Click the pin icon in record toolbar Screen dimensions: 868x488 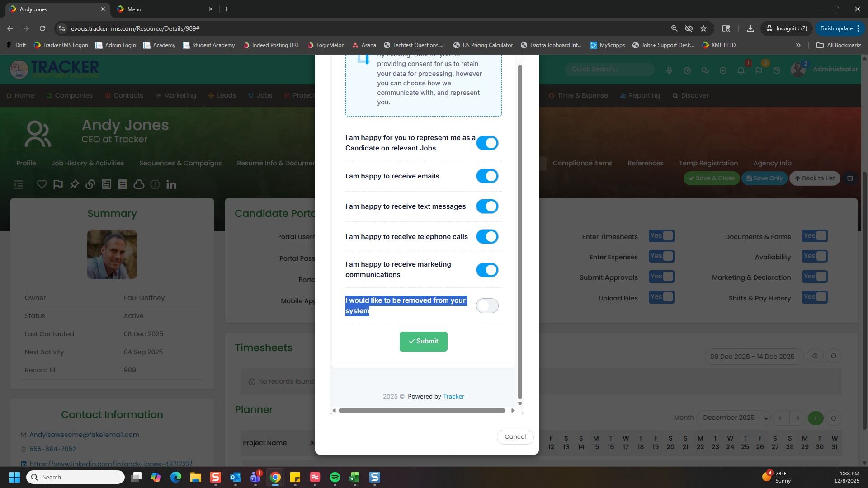click(x=74, y=184)
